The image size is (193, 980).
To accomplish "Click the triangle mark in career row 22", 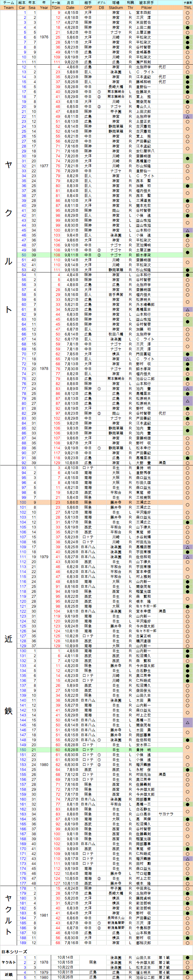I will (x=188, y=116).
